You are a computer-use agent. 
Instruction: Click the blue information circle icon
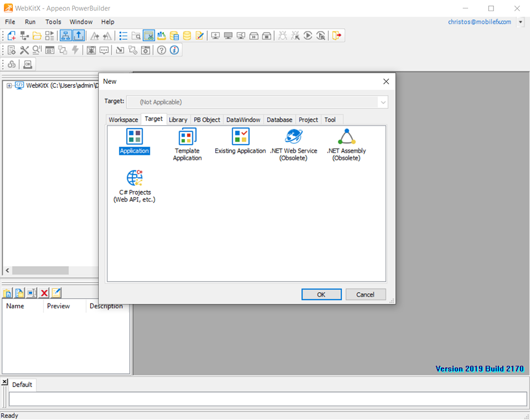174,50
